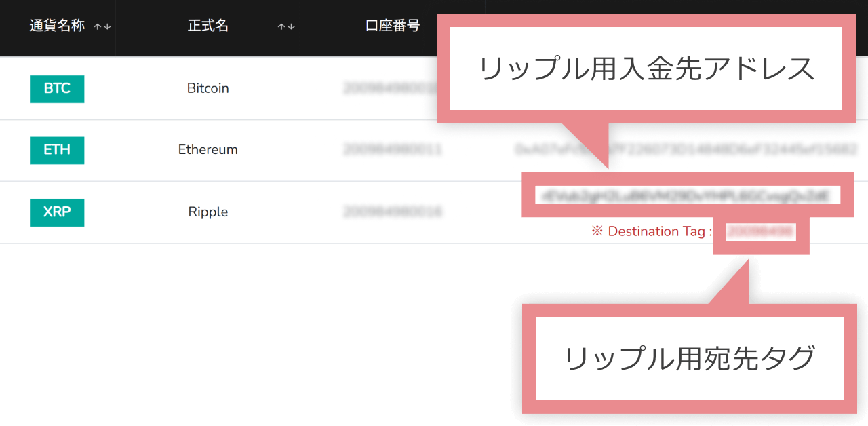This screenshot has width=868, height=426.
Task: Click the blurred account number in the Ethereum row
Action: pyautogui.click(x=393, y=150)
